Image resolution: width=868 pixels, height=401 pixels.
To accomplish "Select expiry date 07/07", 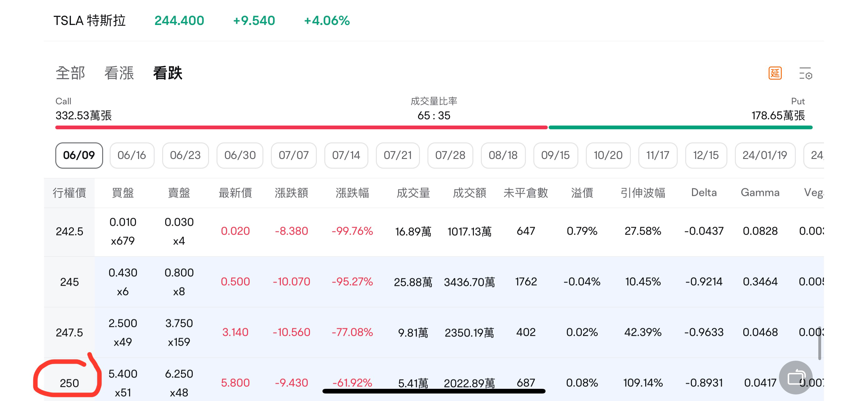I will pos(293,155).
